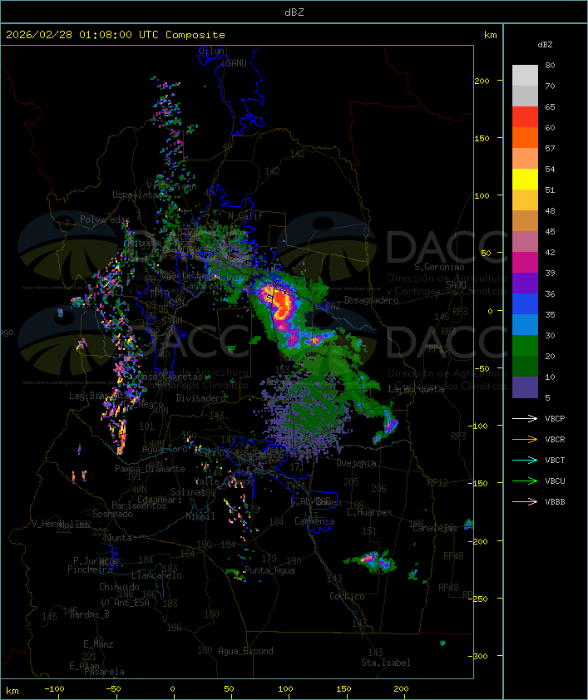The height and width of the screenshot is (700, 588).
Task: Click the 'Parlamentos' map label
Action: [139, 505]
